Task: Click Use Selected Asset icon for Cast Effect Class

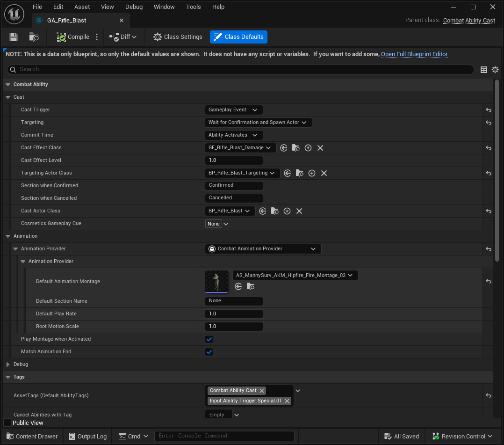Action: click(x=284, y=148)
